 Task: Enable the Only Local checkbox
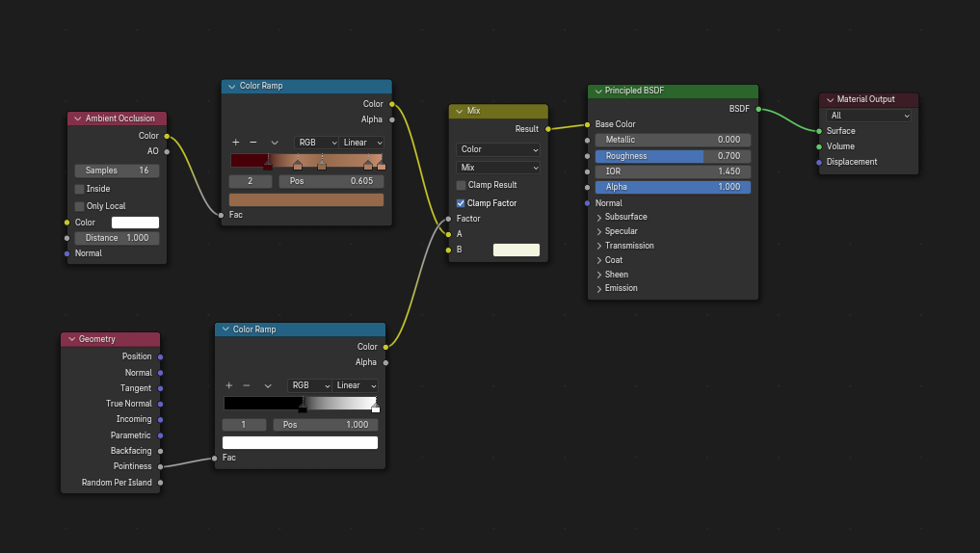(x=80, y=206)
